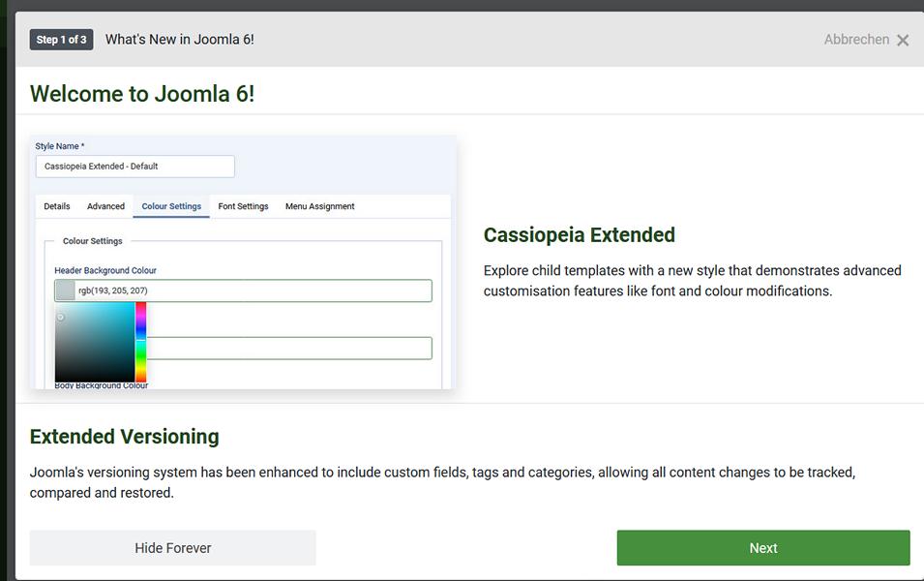
Task: Click the Abbrechen cancel link
Action: 856,40
